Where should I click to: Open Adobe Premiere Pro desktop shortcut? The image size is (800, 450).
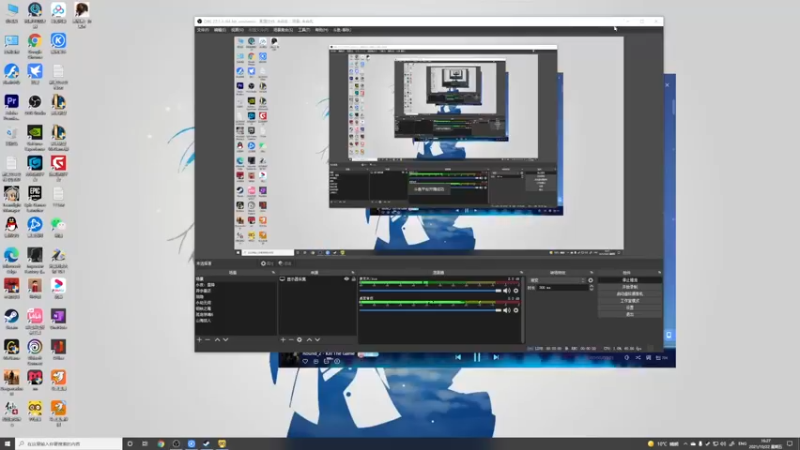pos(11,106)
